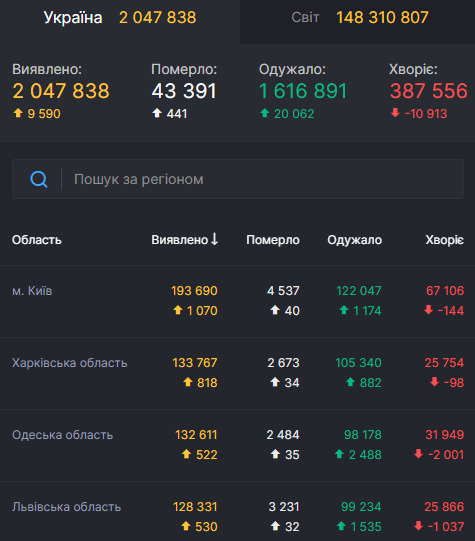Viewport: 475px width, 541px height.
Task: Switch to the Світ tab
Action: (x=357, y=18)
